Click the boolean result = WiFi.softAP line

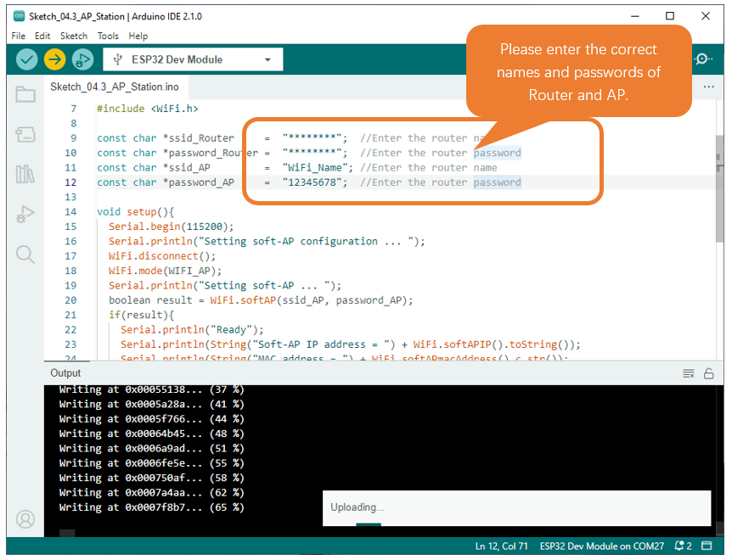261,300
